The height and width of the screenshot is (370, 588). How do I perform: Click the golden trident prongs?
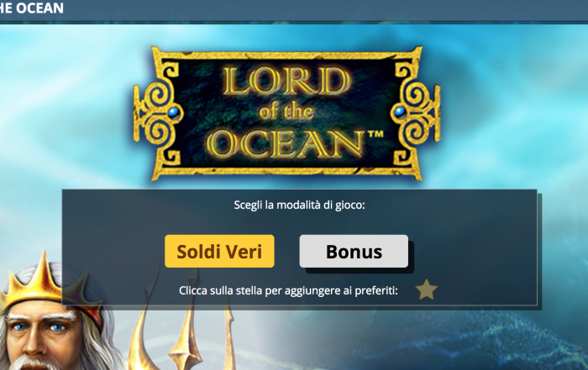tap(186, 328)
